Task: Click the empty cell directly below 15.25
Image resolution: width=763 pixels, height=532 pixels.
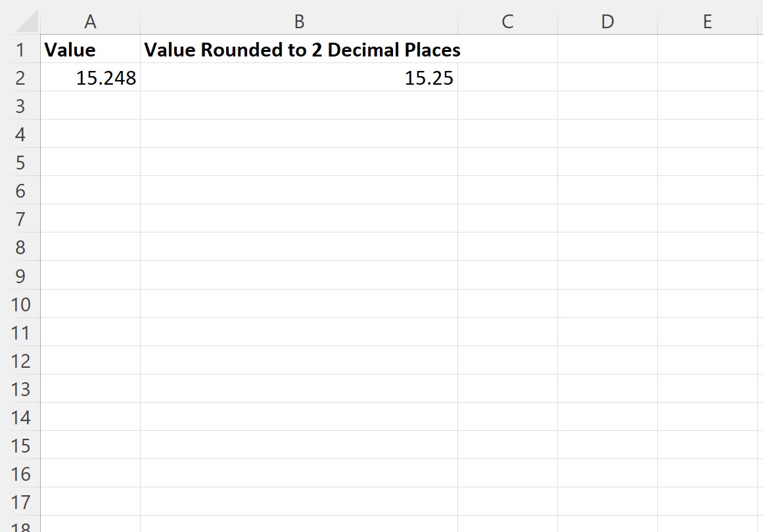Action: (299, 106)
